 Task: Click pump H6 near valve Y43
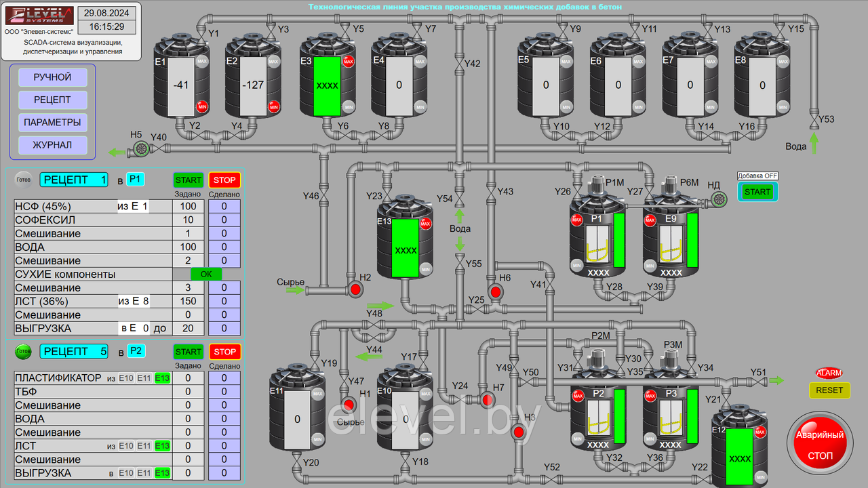(x=495, y=291)
